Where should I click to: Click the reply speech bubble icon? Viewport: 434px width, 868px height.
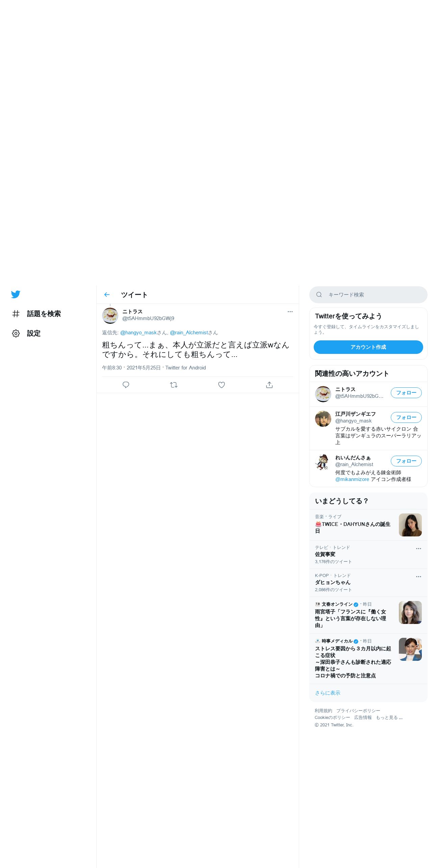(126, 385)
